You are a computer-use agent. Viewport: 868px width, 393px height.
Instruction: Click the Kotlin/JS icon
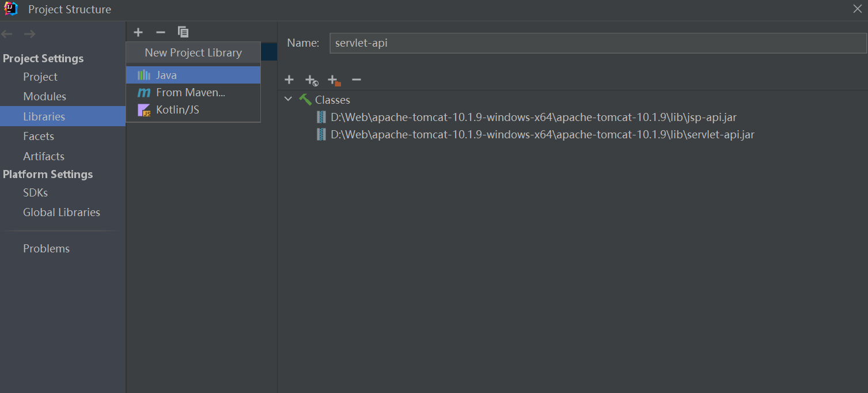(x=144, y=110)
